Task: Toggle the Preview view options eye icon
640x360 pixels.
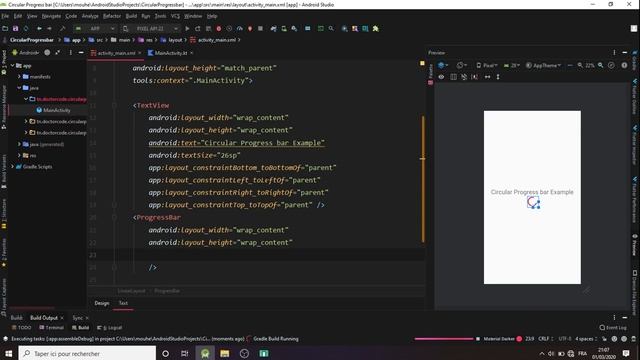Action: 441,77
